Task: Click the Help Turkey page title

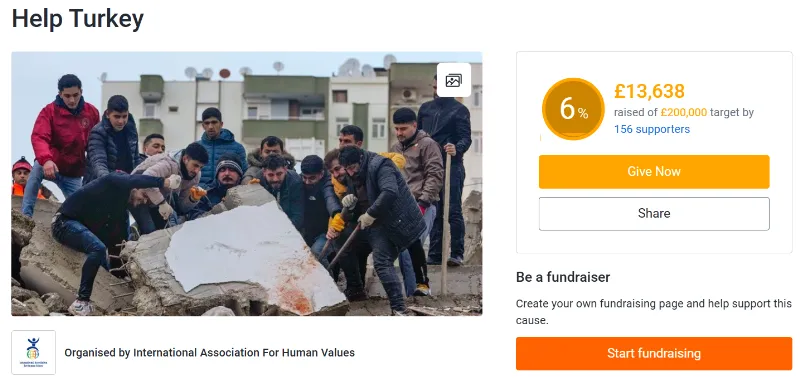Action: 78,19
